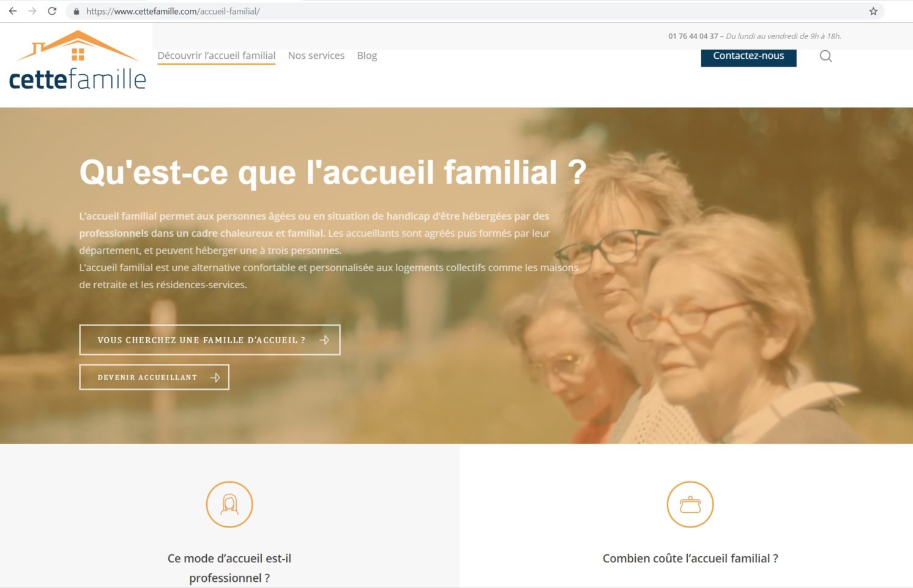This screenshot has height=588, width=913.
Task: Click the browser back arrow
Action: click(12, 11)
